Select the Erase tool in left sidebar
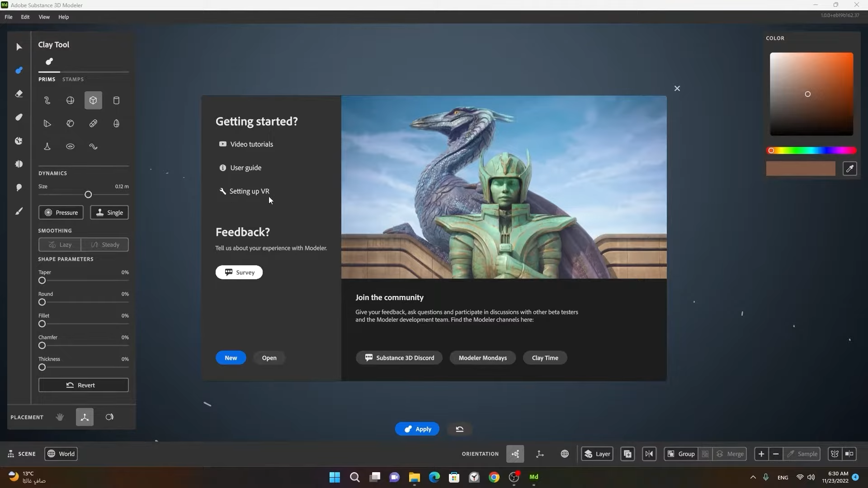This screenshot has height=488, width=868. 19,94
